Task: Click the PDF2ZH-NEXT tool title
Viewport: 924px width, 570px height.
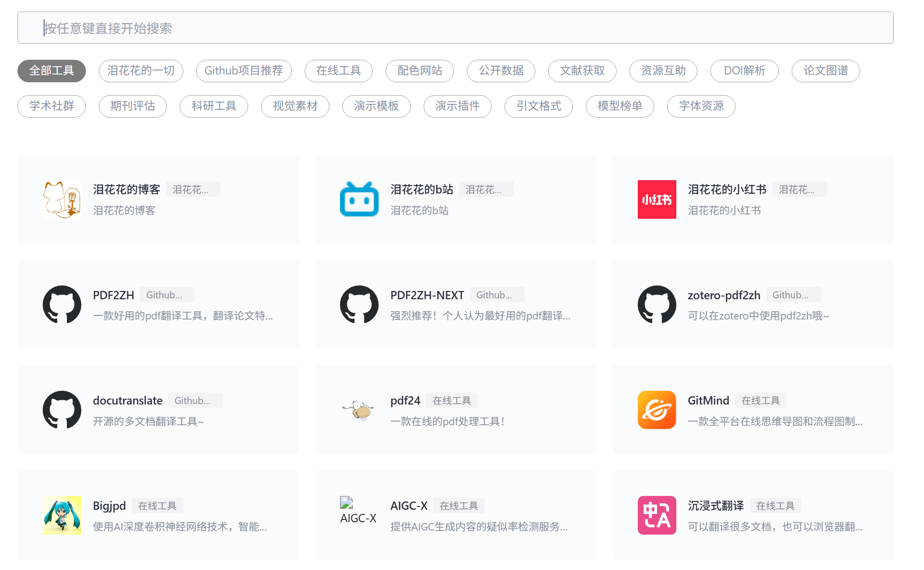Action: pos(427,295)
